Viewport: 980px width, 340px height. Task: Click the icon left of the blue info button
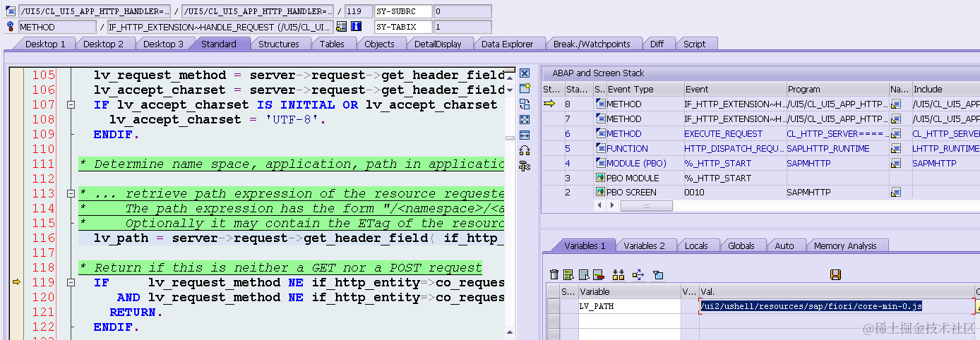click(342, 27)
